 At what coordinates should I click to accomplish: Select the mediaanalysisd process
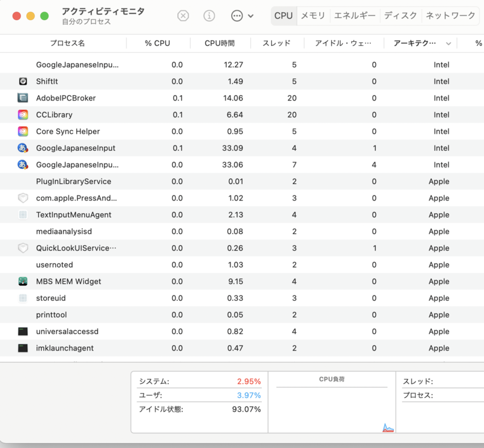[64, 231]
